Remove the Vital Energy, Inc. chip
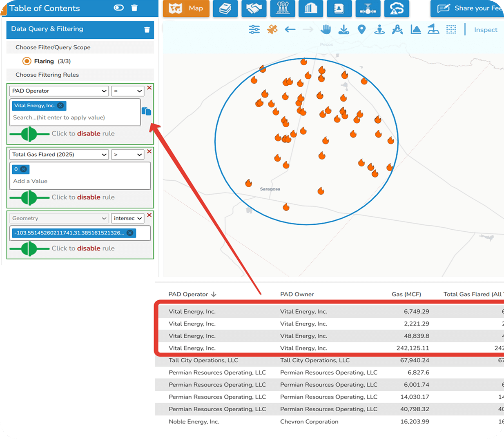Image resolution: width=504 pixels, height=439 pixels. click(x=60, y=105)
